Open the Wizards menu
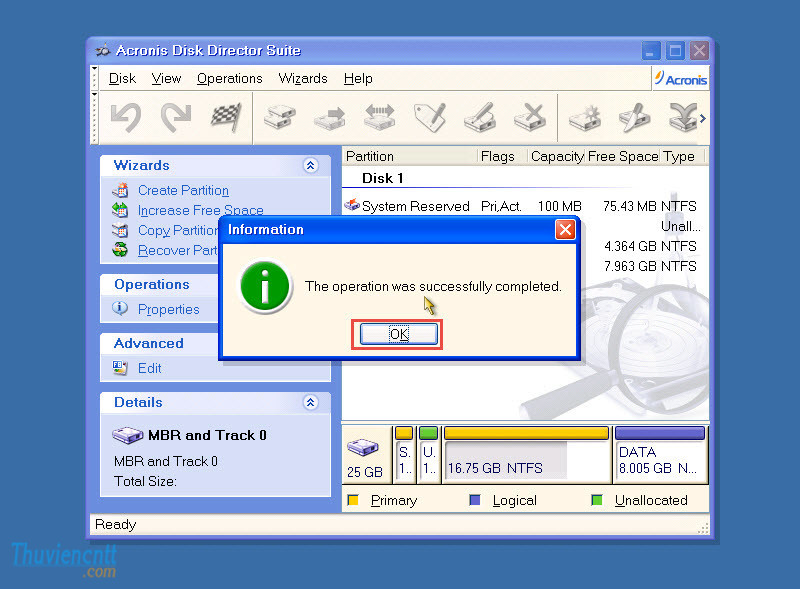This screenshot has height=589, width=800. (x=303, y=79)
